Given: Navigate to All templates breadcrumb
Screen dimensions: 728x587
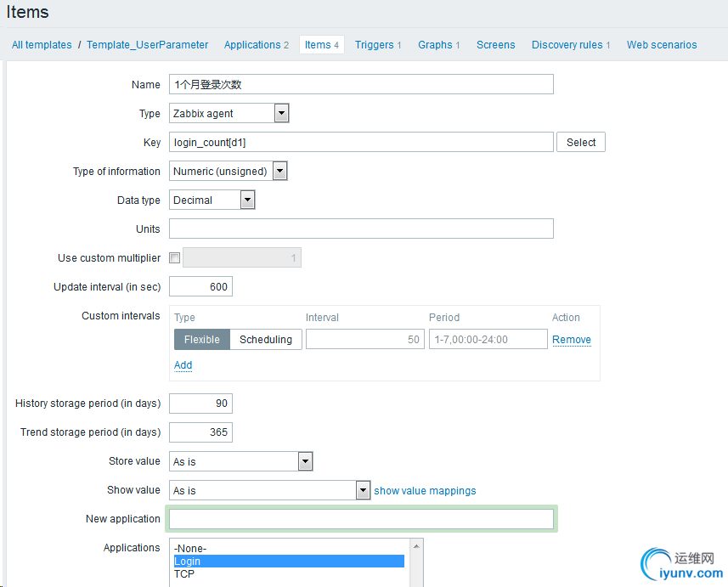Looking at the screenshot, I should [x=42, y=45].
